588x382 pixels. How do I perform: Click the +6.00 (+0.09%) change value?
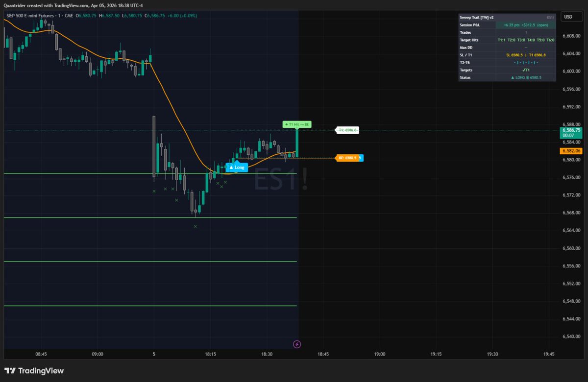[182, 15]
